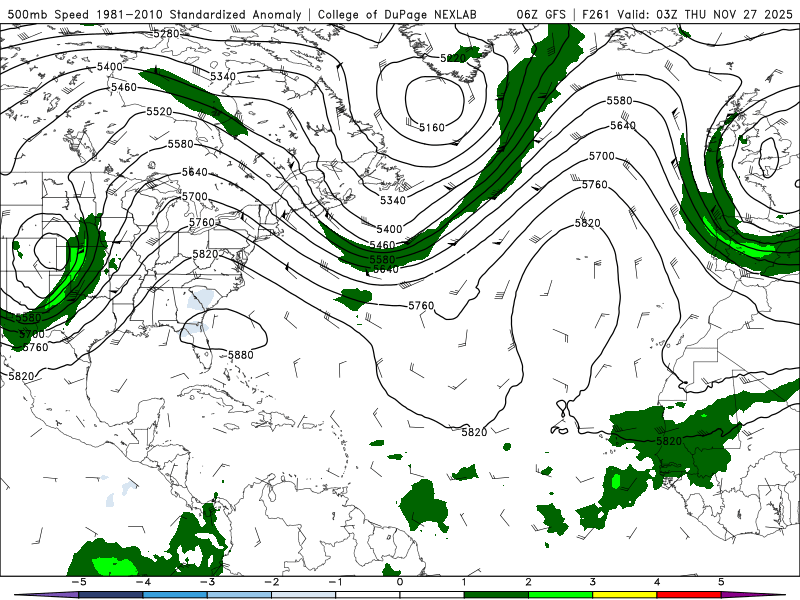Click the 'F261 Valid: 03Z THU NOV 27 2025' text

pos(687,14)
